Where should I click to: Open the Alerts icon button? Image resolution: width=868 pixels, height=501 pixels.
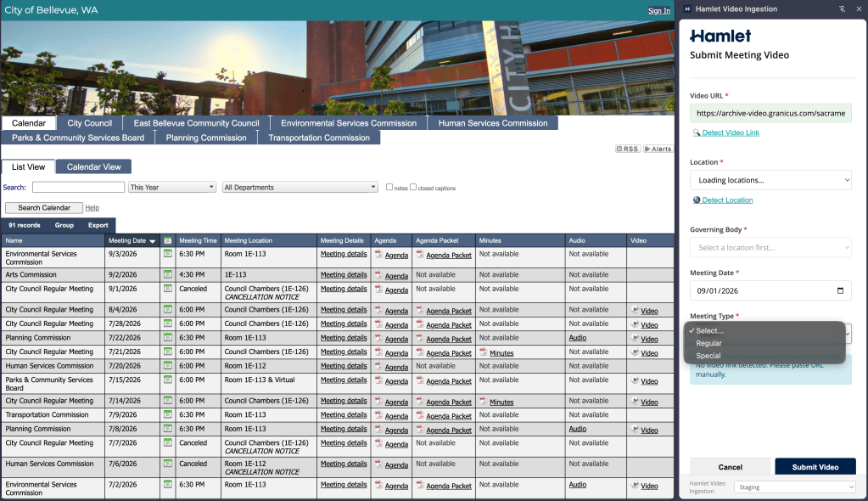[x=658, y=149]
